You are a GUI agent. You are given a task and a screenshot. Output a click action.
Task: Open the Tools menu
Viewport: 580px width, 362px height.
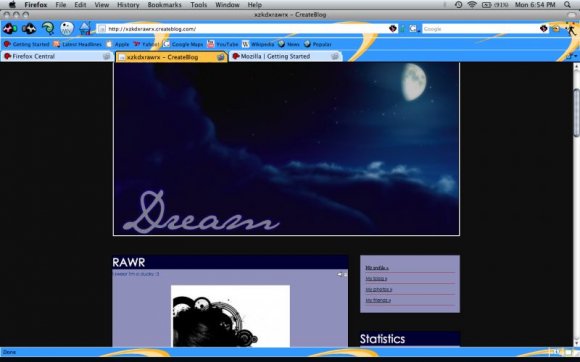click(x=199, y=5)
